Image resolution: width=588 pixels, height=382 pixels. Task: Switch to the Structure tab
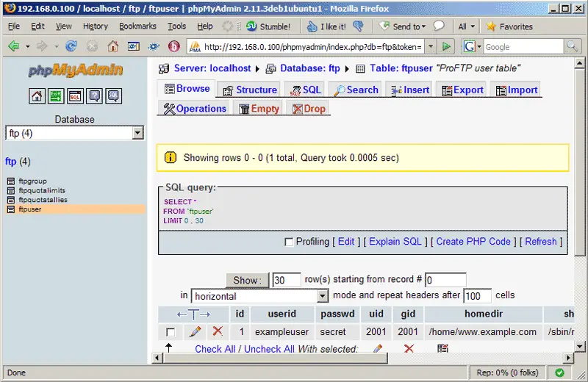[x=249, y=90]
